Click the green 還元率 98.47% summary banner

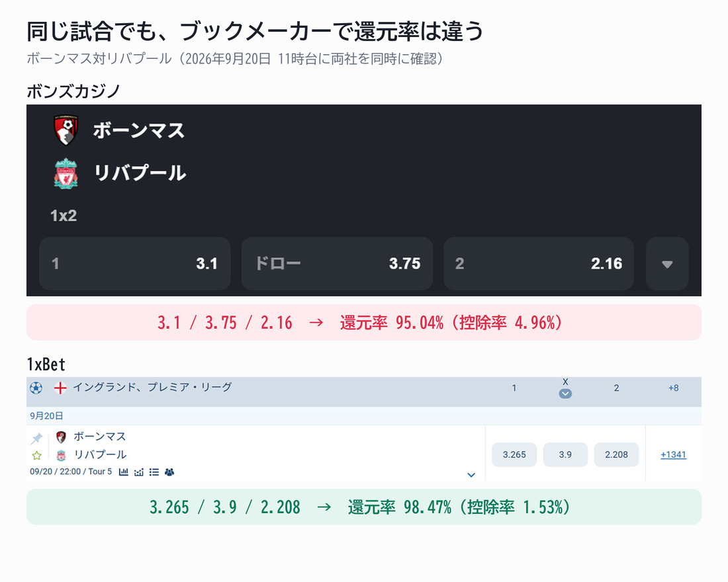pyautogui.click(x=364, y=507)
